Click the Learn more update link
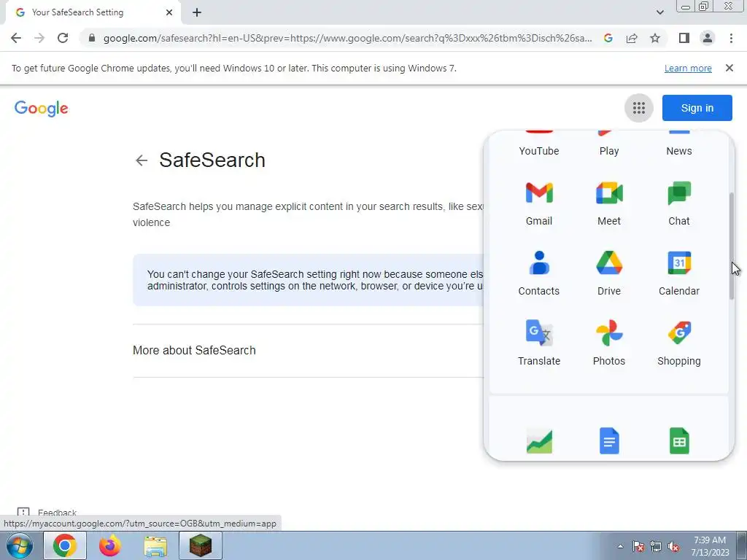The image size is (747, 560). [688, 68]
